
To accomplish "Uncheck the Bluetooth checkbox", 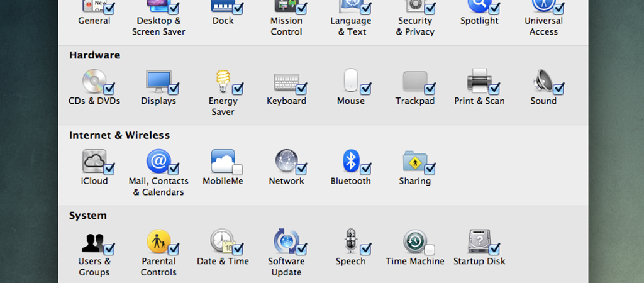I will click(365, 169).
